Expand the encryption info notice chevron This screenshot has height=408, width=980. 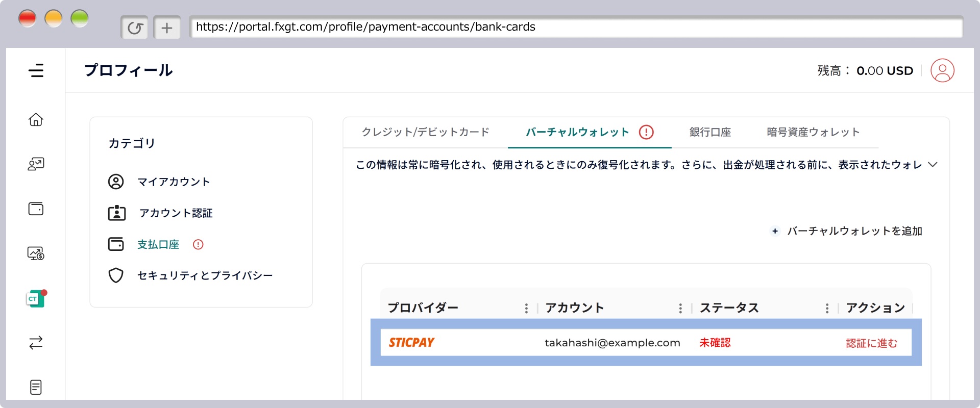(x=933, y=165)
